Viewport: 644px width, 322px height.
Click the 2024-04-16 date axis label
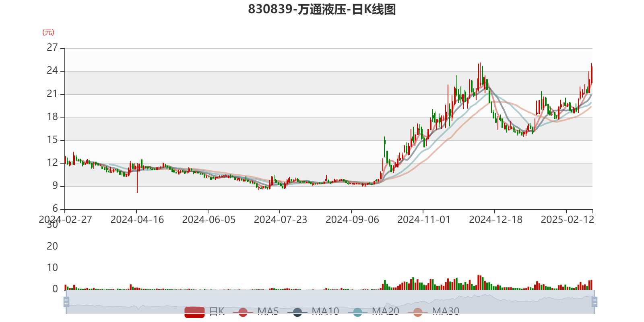point(137,220)
